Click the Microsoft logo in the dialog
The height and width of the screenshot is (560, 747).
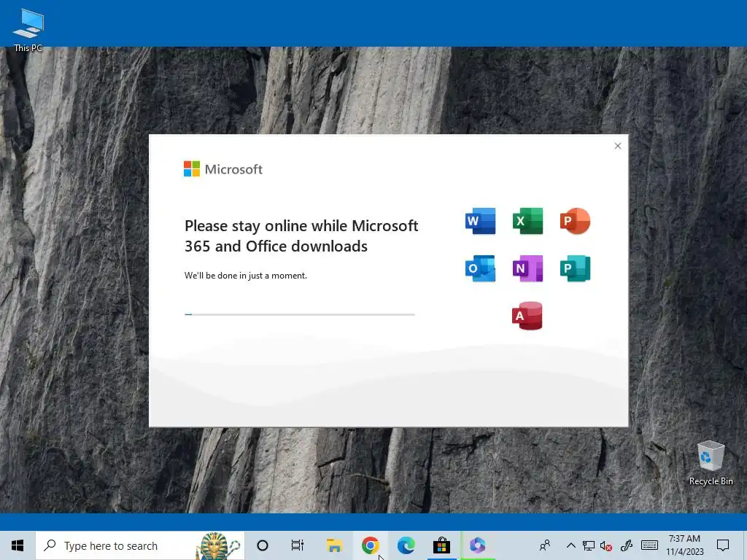coord(223,169)
